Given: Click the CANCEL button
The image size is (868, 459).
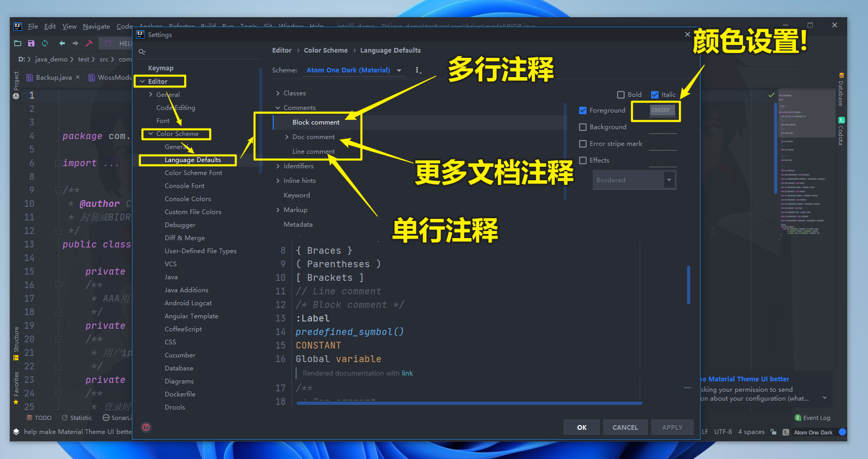Looking at the screenshot, I should pyautogui.click(x=625, y=427).
